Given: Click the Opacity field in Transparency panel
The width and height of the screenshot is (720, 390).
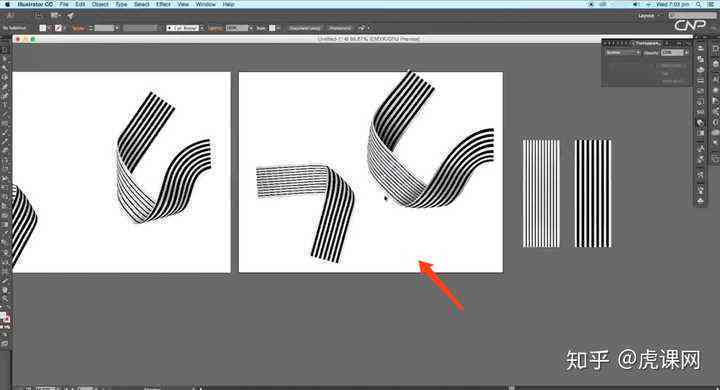Looking at the screenshot, I should (x=672, y=53).
